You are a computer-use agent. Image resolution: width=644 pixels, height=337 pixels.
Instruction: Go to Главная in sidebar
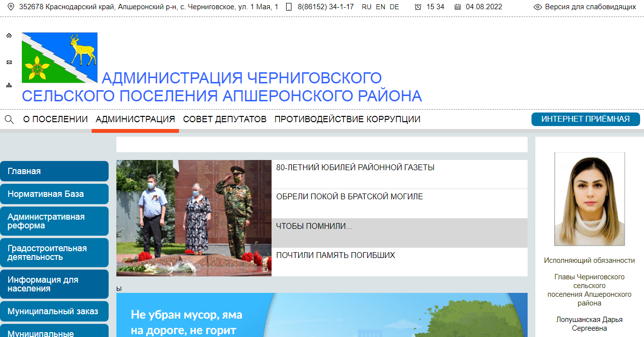tap(54, 171)
